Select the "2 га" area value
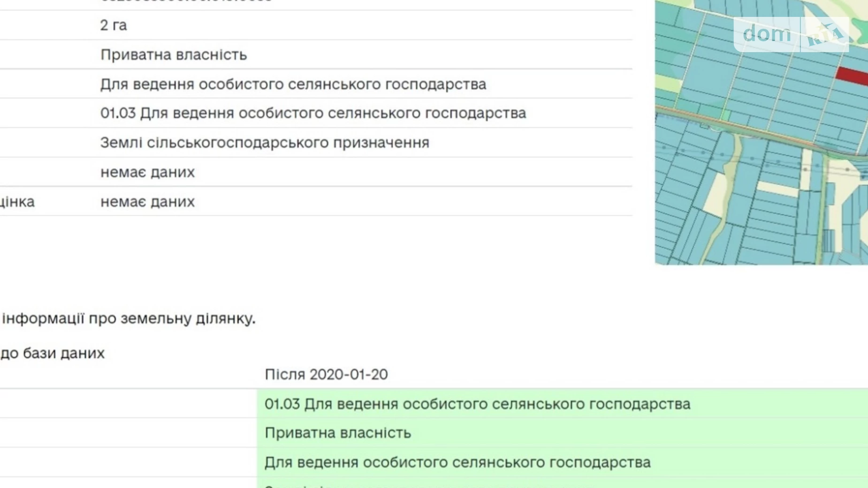Screen dimensions: 868x488 tap(114, 25)
